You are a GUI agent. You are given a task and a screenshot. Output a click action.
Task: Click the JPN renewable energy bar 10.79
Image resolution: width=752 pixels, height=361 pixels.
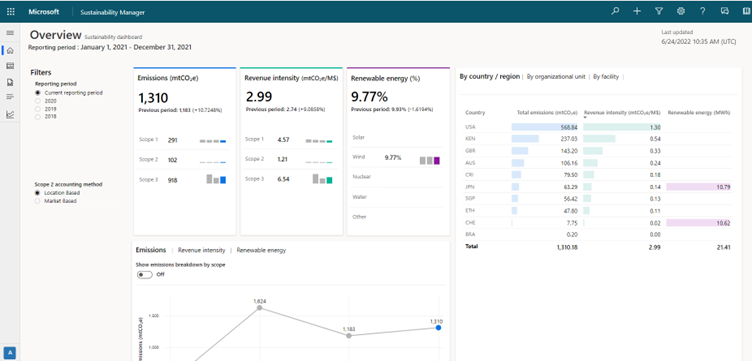click(698, 186)
